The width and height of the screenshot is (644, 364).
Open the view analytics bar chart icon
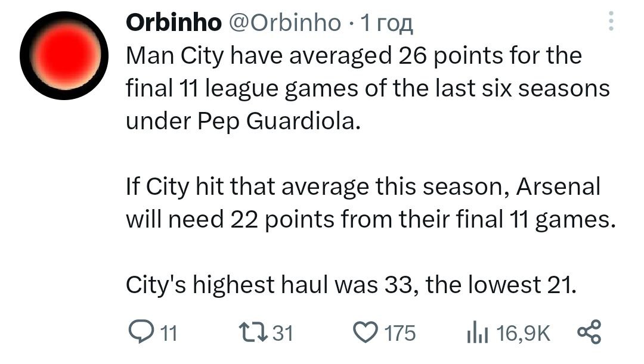click(x=476, y=332)
